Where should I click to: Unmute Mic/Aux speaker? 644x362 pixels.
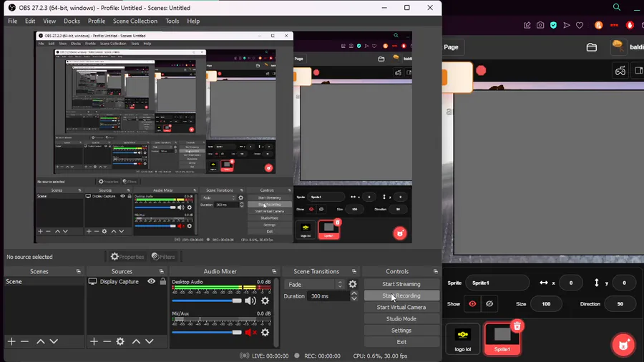[250, 333]
